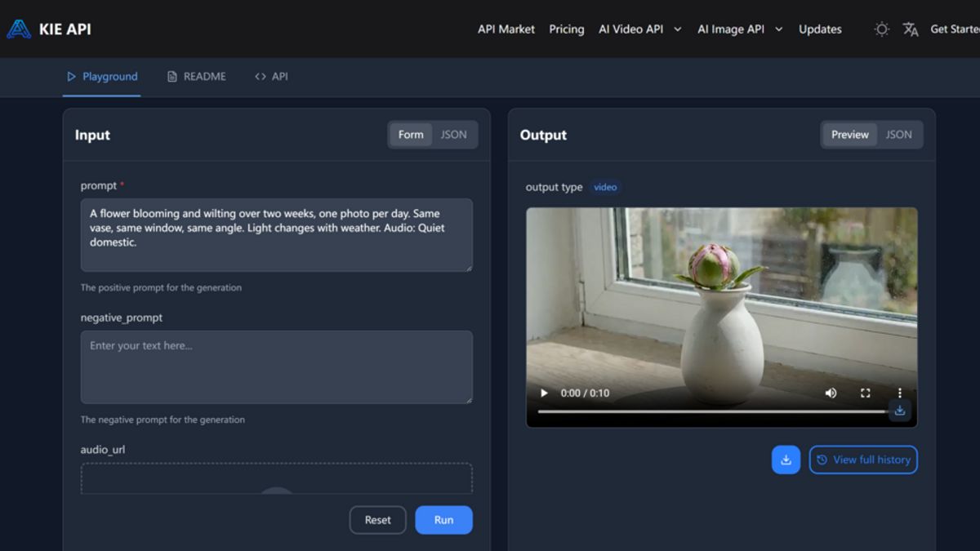The width and height of the screenshot is (980, 551).
Task: Click the video output type badge
Action: click(605, 187)
